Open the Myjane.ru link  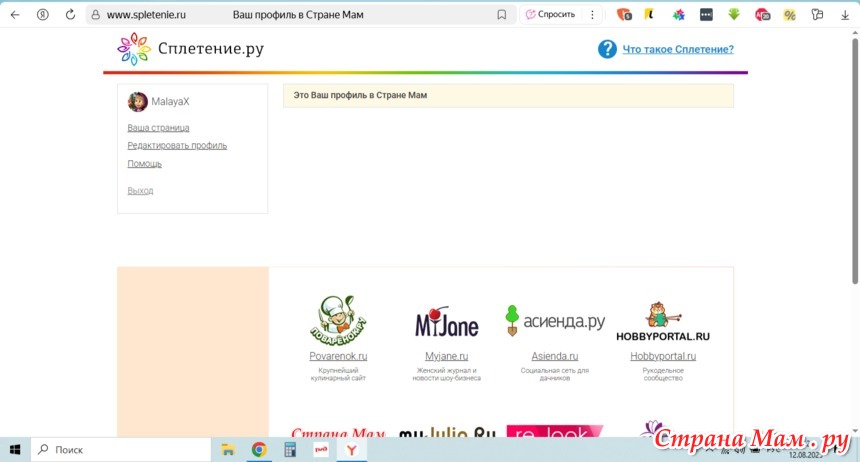(446, 356)
